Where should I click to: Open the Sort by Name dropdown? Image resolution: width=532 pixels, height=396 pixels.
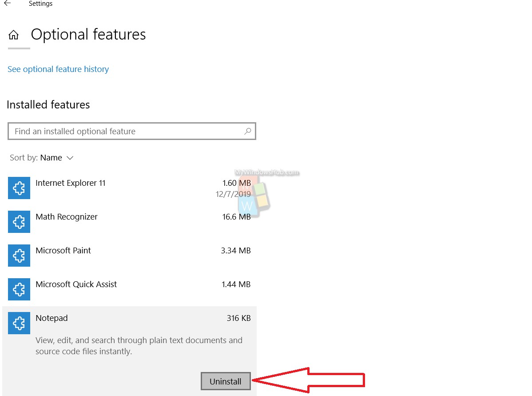point(42,158)
